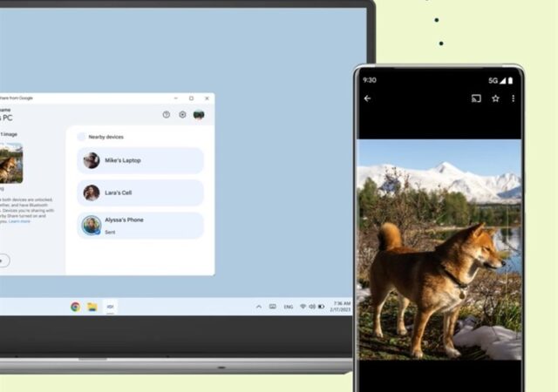Expand the hidden system tray icons
This screenshot has height=392, width=558.
[x=259, y=307]
